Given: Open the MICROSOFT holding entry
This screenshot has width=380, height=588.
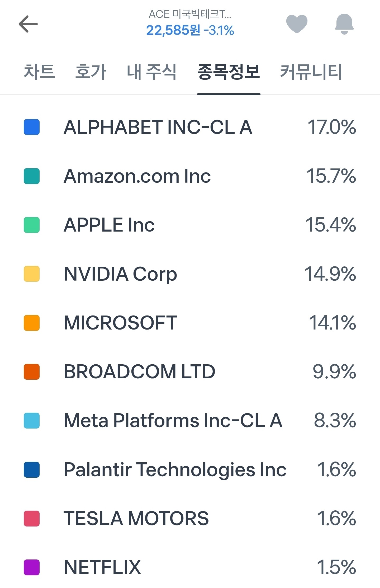Looking at the screenshot, I should pos(121,323).
